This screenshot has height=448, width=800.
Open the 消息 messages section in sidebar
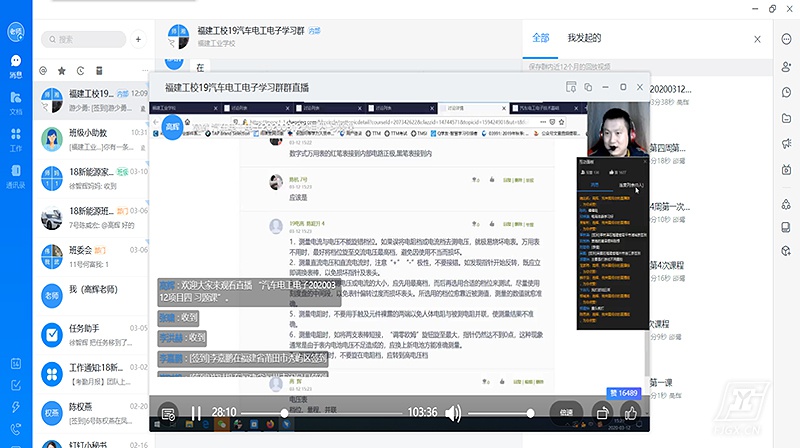point(16,65)
